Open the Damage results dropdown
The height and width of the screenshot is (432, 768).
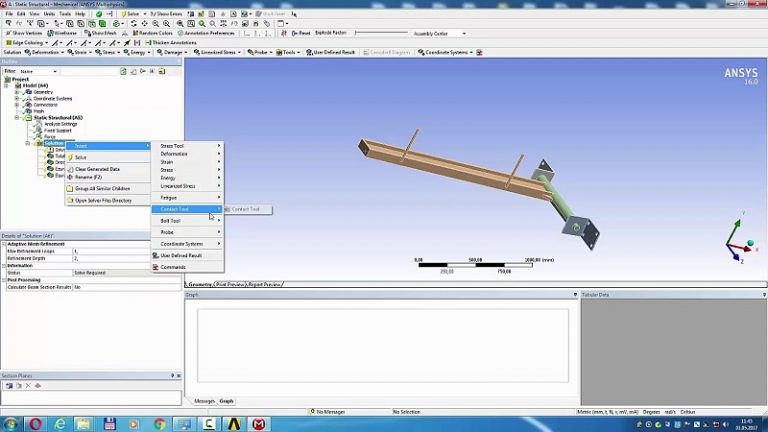(x=172, y=52)
